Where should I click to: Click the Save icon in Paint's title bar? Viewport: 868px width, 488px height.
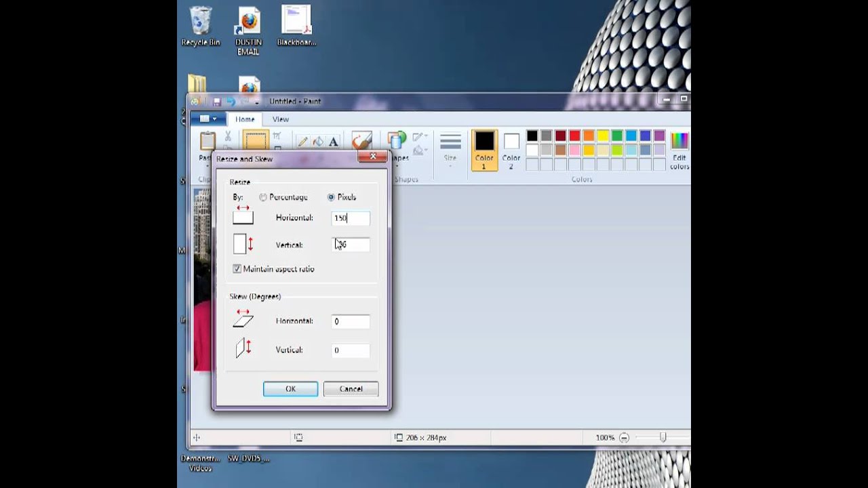(217, 102)
